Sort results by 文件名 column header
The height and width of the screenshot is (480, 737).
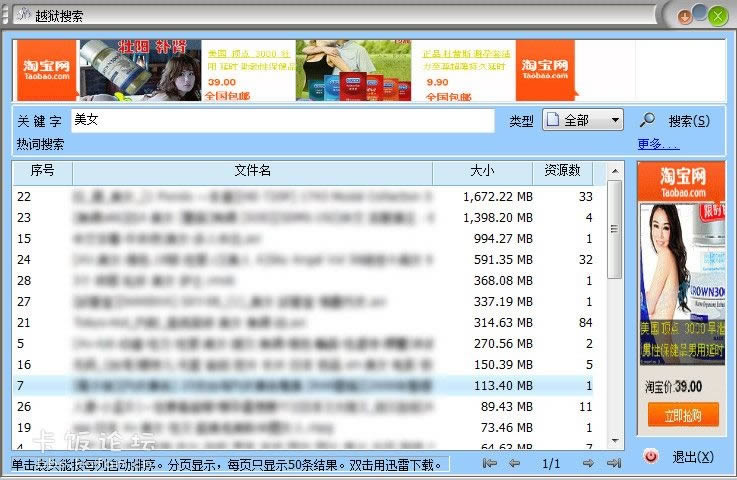(x=252, y=171)
